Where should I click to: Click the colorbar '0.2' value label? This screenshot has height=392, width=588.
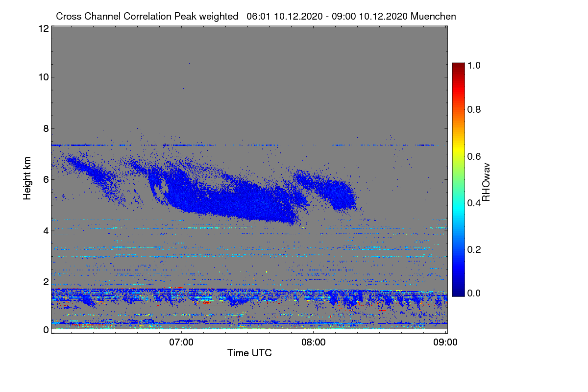coord(474,249)
